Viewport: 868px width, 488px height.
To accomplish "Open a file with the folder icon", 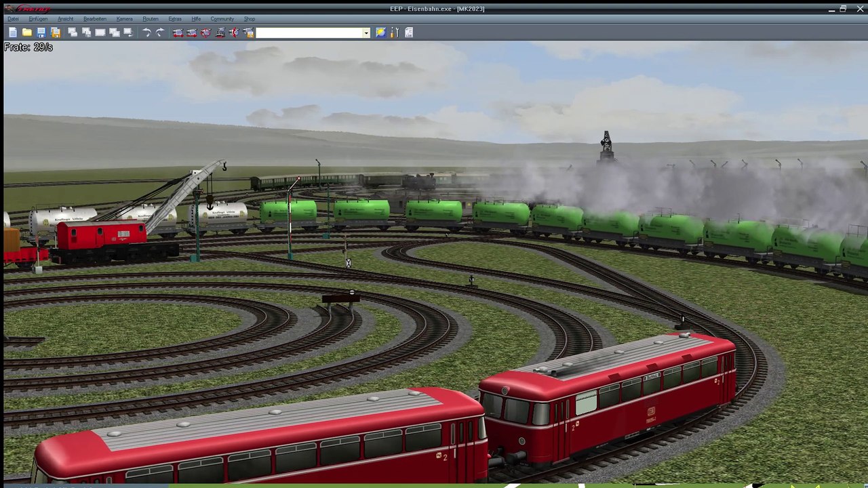I will click(x=26, y=33).
